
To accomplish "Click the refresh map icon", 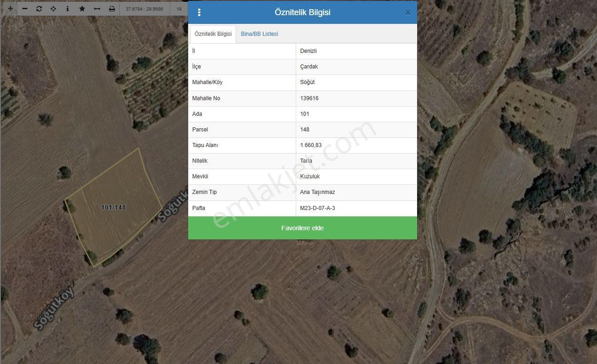I will pos(39,9).
